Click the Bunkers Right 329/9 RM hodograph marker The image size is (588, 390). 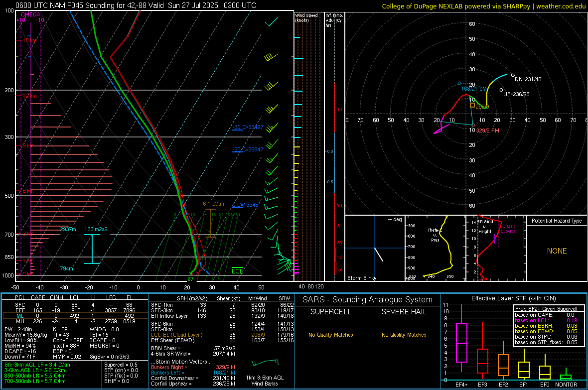[473, 125]
